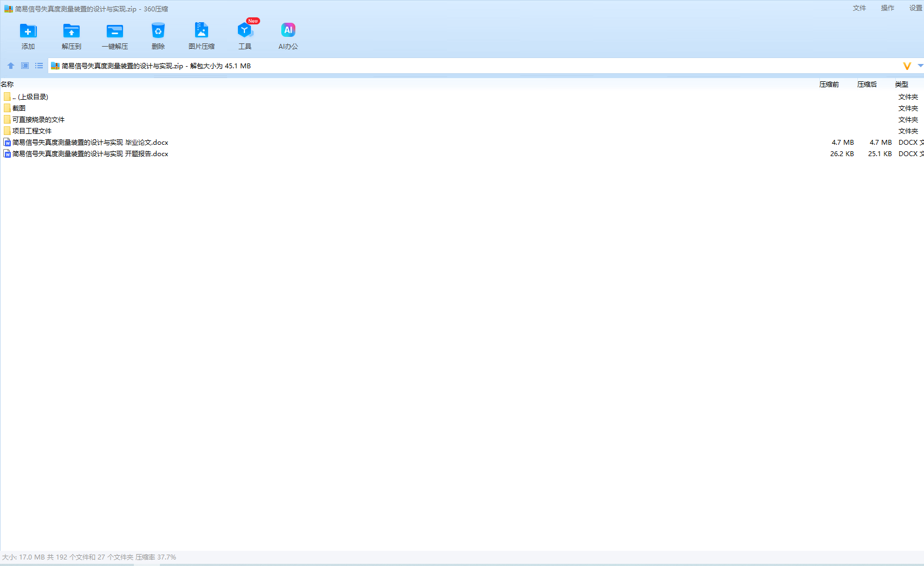
Task: Open the 操作 menu
Action: [x=888, y=8]
